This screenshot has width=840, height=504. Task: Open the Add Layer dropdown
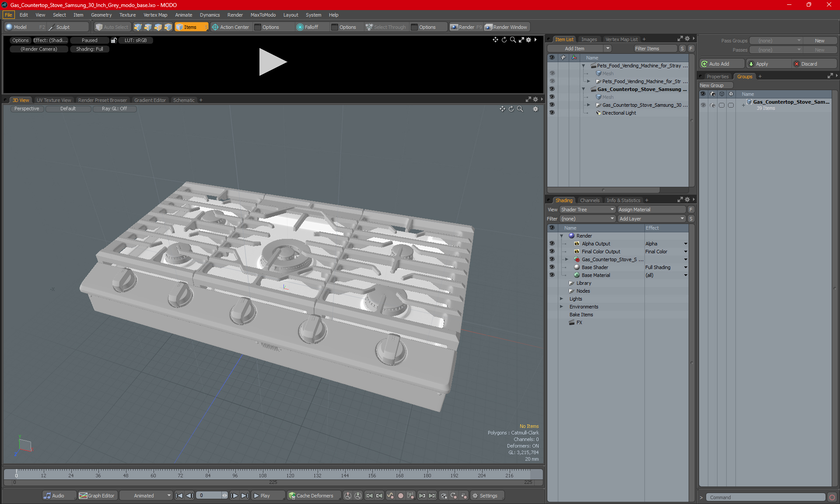(x=651, y=219)
